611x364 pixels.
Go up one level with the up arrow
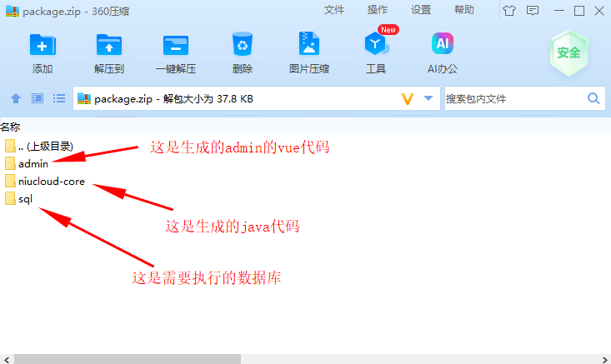tap(16, 98)
